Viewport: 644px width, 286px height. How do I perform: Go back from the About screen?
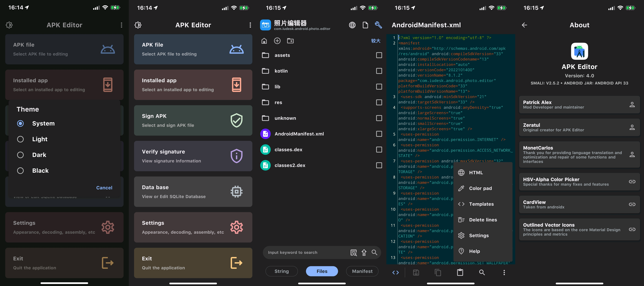[x=525, y=25]
